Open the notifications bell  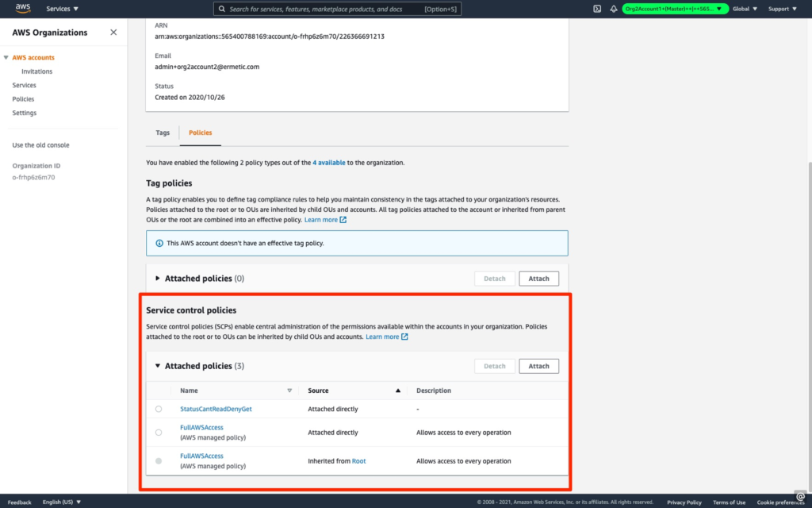pyautogui.click(x=613, y=9)
